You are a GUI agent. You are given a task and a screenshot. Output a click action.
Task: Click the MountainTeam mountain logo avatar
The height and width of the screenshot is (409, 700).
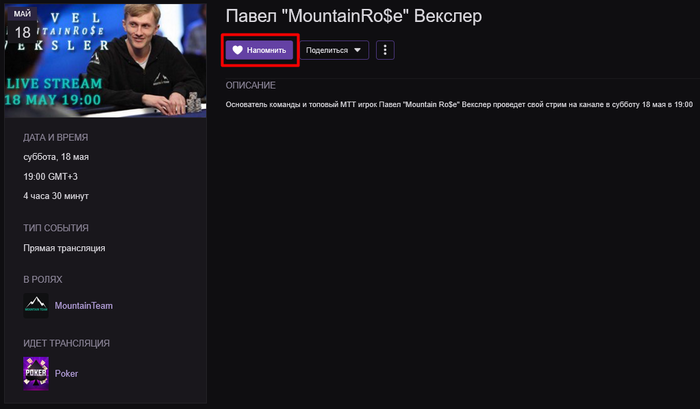36,305
